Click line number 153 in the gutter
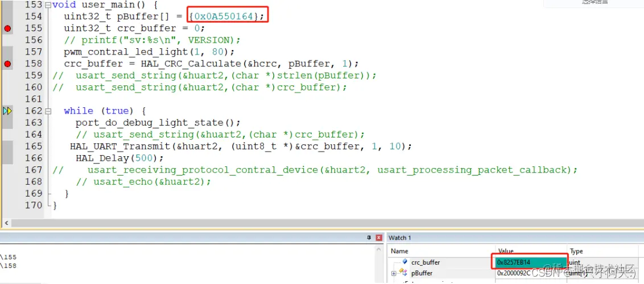Image resolution: width=644 pixels, height=284 pixels. [x=34, y=5]
